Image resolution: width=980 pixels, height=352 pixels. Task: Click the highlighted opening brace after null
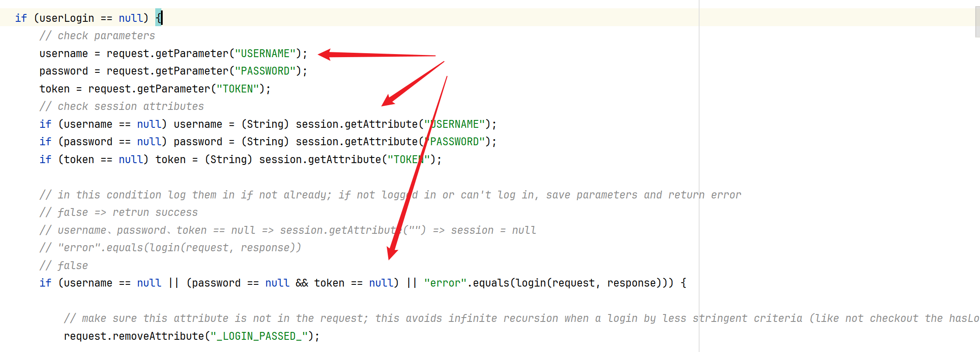pos(159,18)
